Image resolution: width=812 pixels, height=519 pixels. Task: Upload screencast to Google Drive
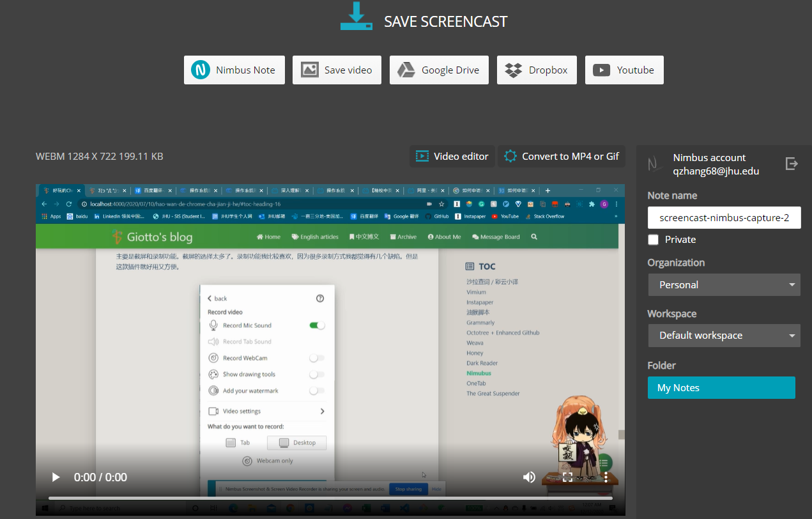(439, 70)
